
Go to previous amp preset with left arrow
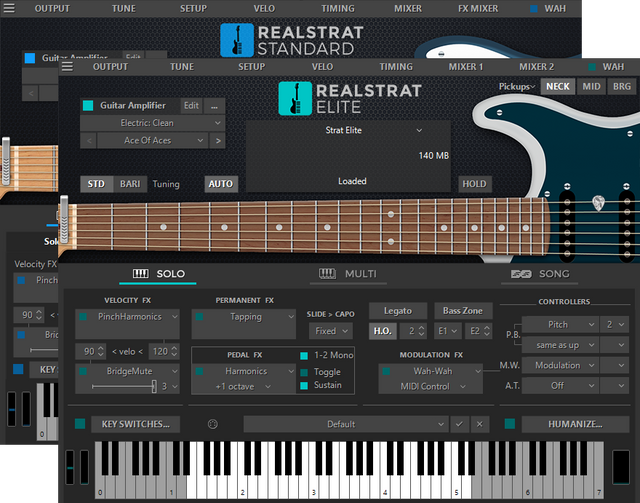[x=87, y=140]
